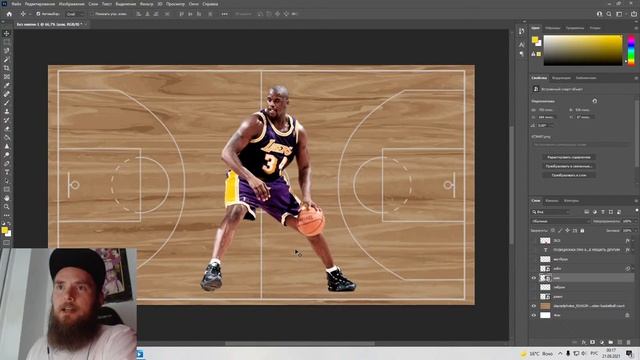Screen dimensions: 640x360
Task: Hide the wood basketball court layer
Action: point(533,306)
